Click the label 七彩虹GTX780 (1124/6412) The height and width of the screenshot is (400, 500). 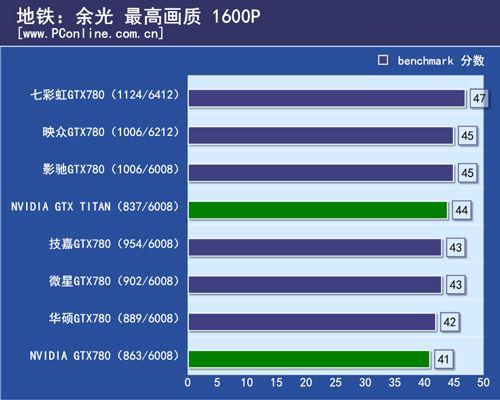click(105, 95)
